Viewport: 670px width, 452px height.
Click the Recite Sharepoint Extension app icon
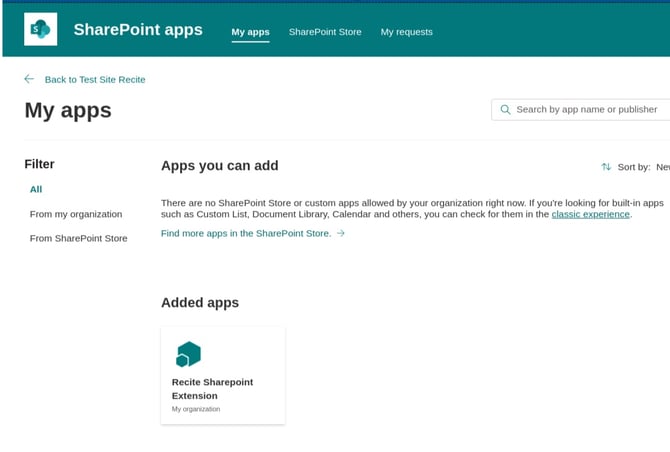pos(188,354)
